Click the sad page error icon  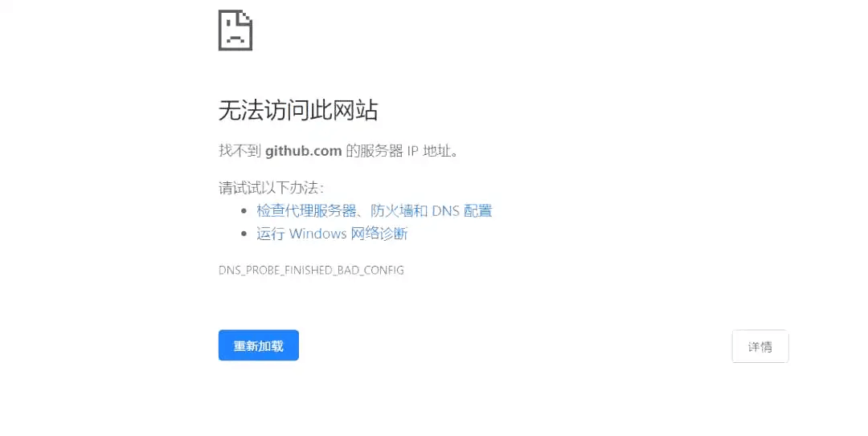[x=235, y=31]
